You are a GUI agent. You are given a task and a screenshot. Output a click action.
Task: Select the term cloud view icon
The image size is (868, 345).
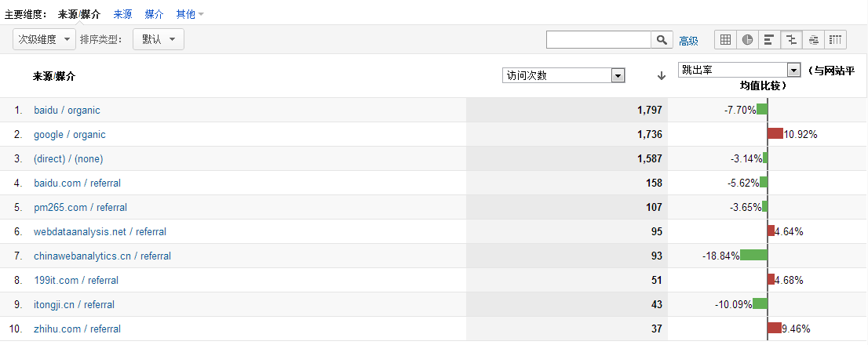(814, 39)
